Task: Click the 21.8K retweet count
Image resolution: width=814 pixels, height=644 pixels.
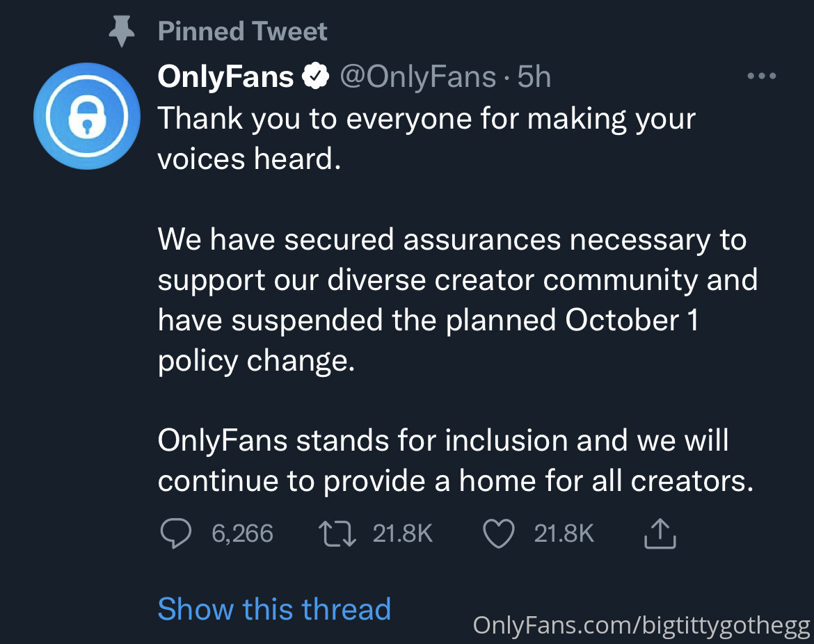Action: coord(403,533)
